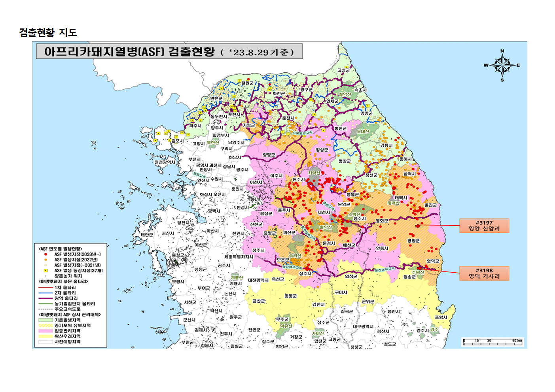Click the red 2023 outbreak legend dot
The height and width of the screenshot is (392, 555).
pos(46,254)
